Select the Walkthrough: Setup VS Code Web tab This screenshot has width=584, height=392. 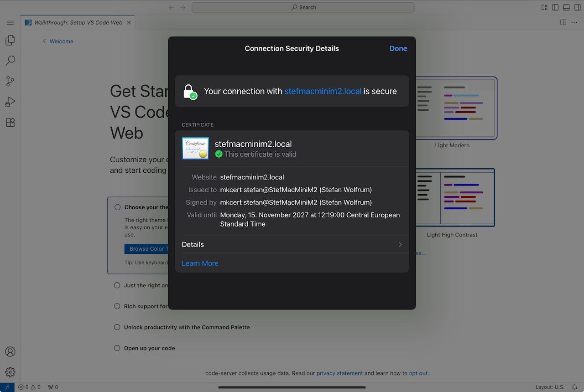pos(78,22)
